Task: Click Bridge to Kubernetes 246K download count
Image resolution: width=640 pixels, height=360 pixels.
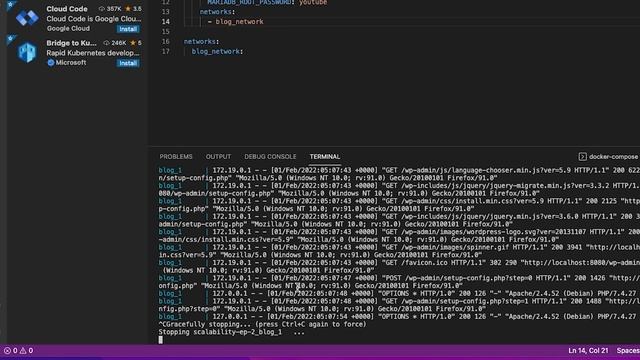Action: [x=115, y=43]
